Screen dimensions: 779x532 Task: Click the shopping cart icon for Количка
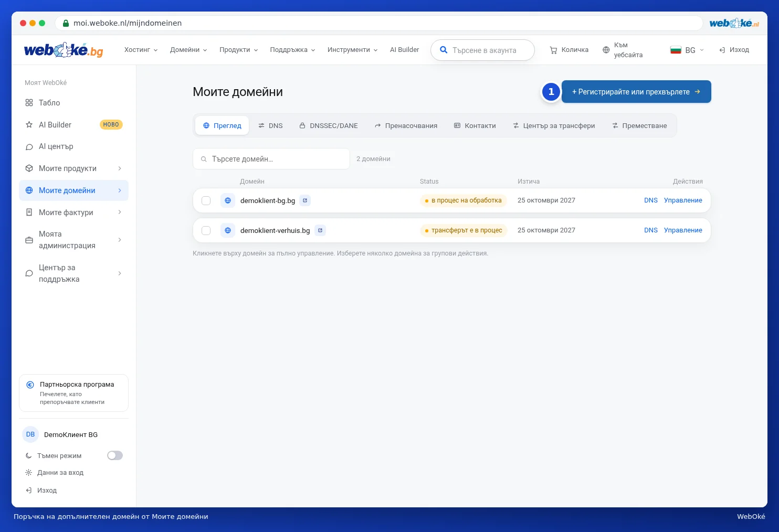click(x=553, y=50)
